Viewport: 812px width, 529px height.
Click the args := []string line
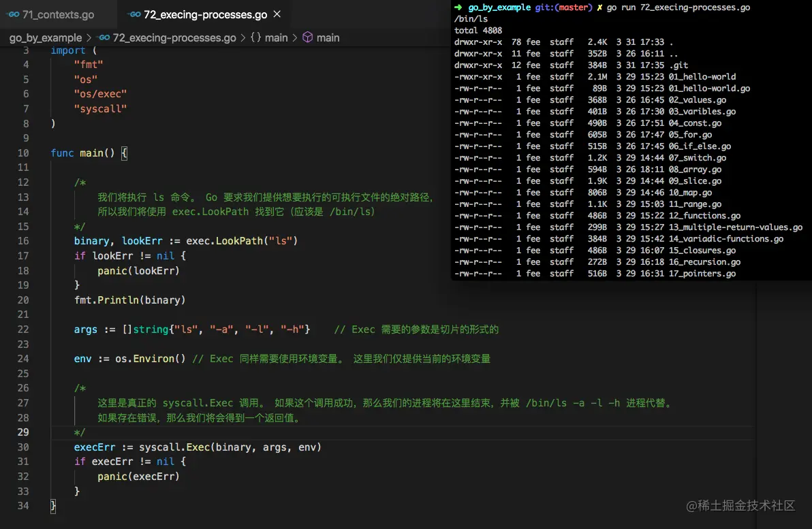point(191,330)
